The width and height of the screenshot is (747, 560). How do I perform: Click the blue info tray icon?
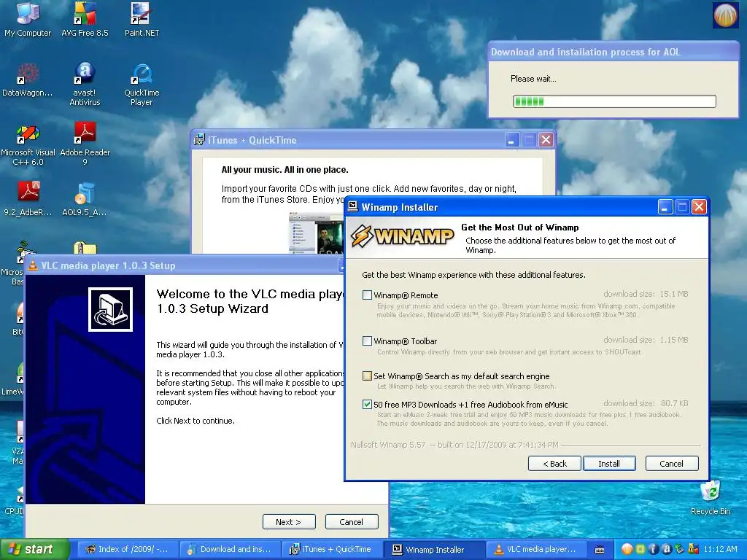coord(653,549)
